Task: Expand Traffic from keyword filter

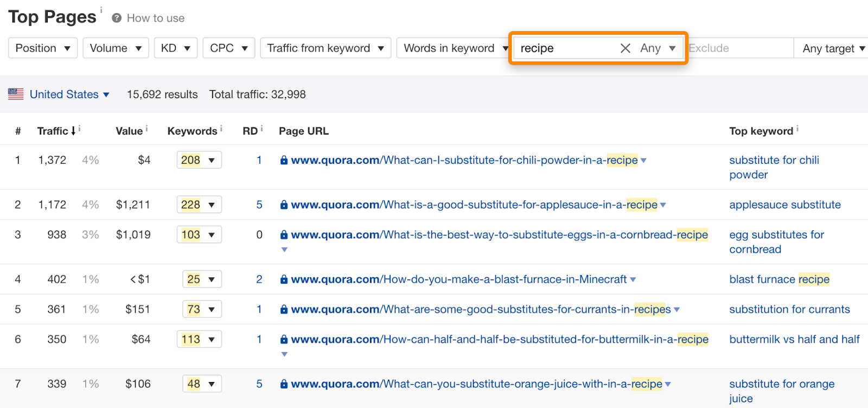Action: 325,48
